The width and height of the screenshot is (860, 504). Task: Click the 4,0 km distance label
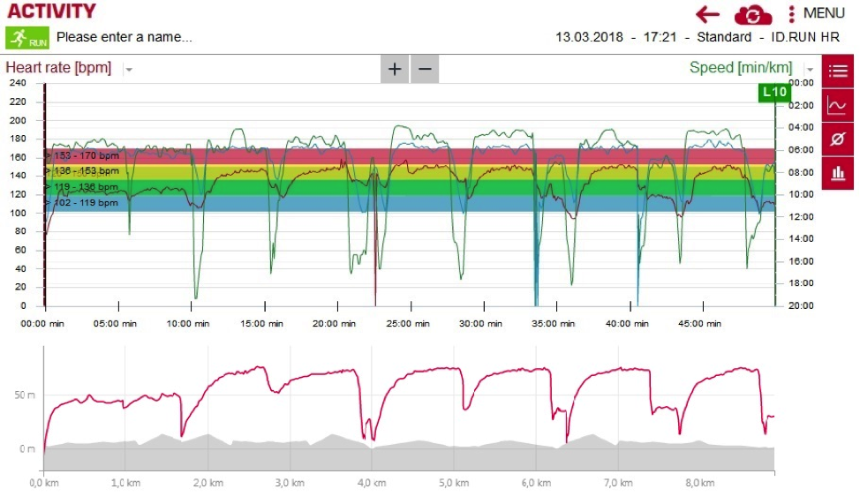tap(372, 483)
